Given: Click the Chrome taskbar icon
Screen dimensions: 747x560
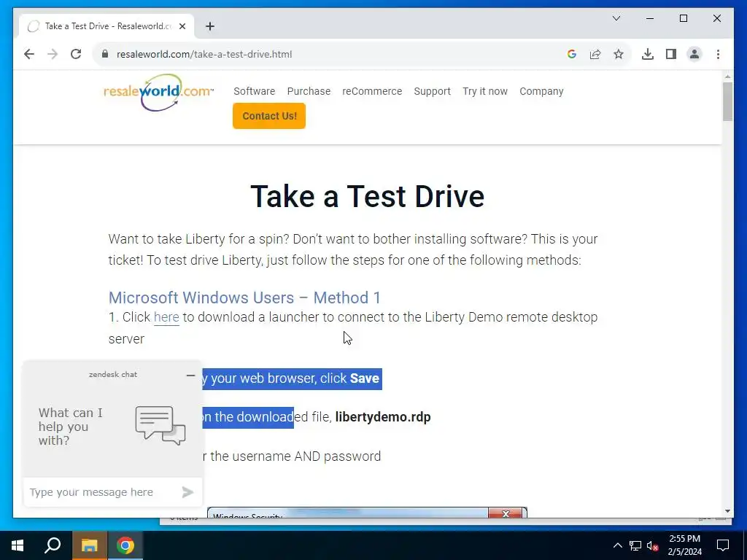Looking at the screenshot, I should coord(125,545).
